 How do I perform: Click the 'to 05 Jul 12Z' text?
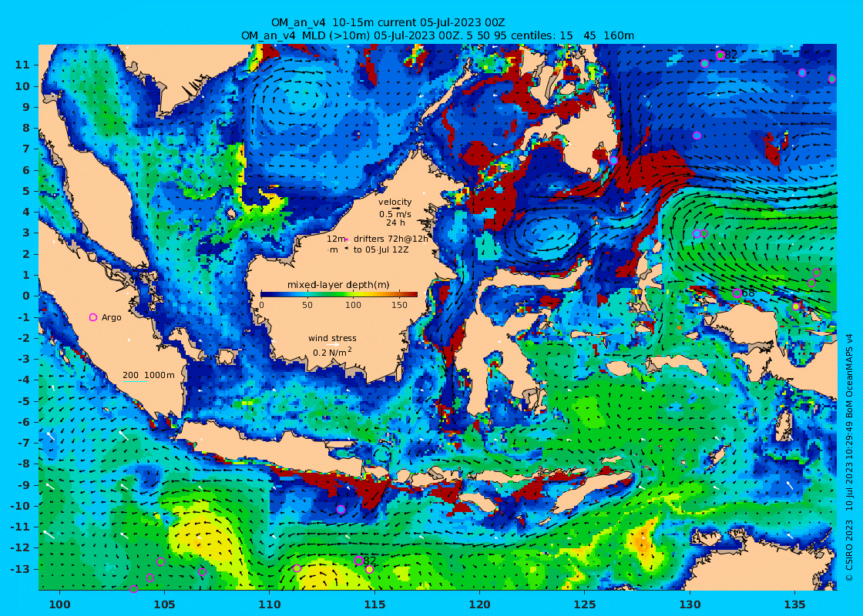point(381,249)
